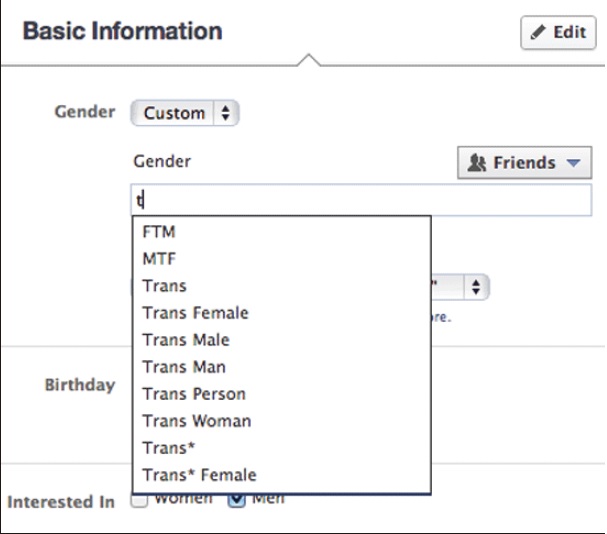Click the pencil icon in Edit button
The width and height of the screenshot is (607, 534).
(x=540, y=32)
